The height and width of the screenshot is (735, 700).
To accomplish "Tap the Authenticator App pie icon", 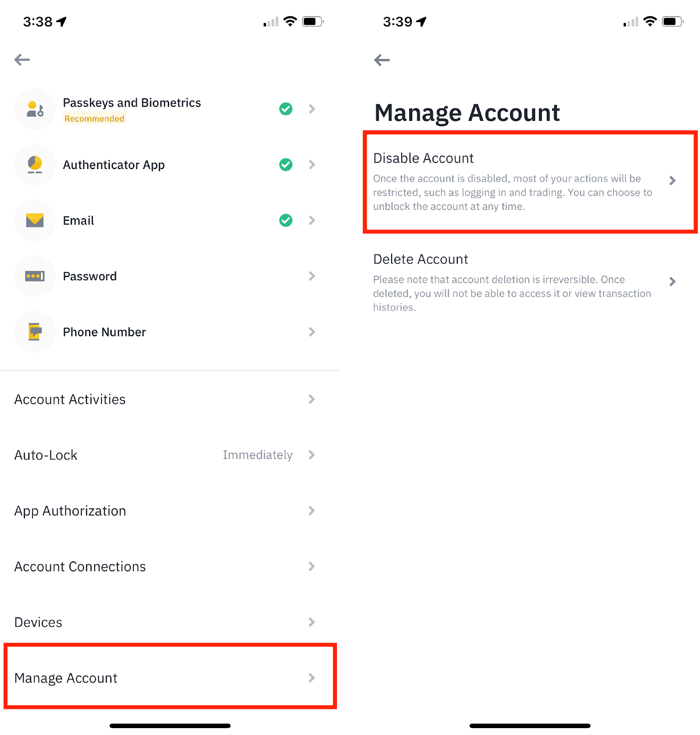I will tap(35, 164).
